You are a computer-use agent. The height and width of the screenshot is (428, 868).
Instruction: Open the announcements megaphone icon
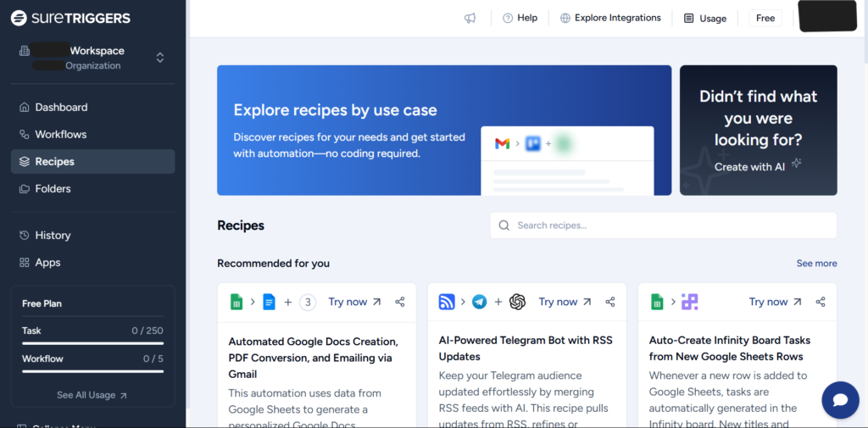pos(470,19)
